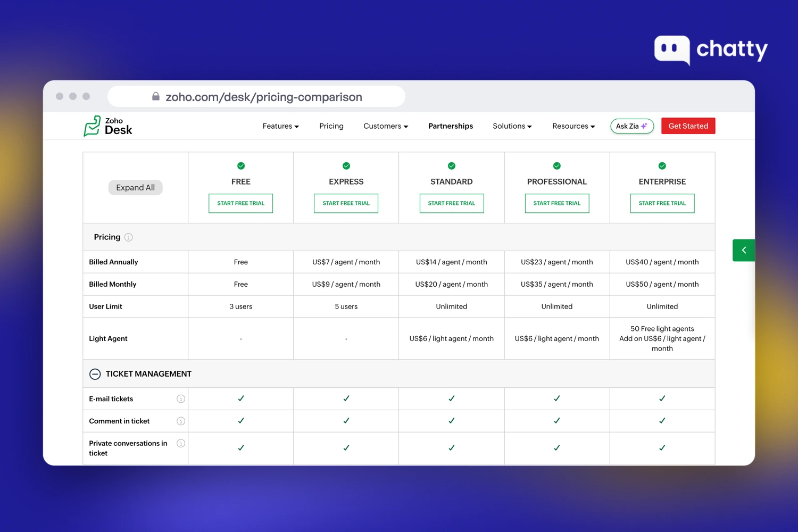Click the Zoho Desk logo

click(x=108, y=126)
